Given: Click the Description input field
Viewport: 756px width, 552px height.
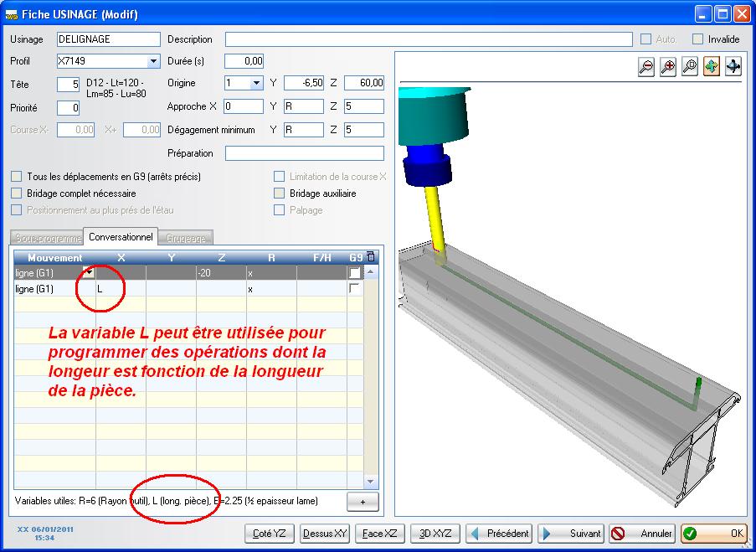Looking at the screenshot, I should coord(429,39).
